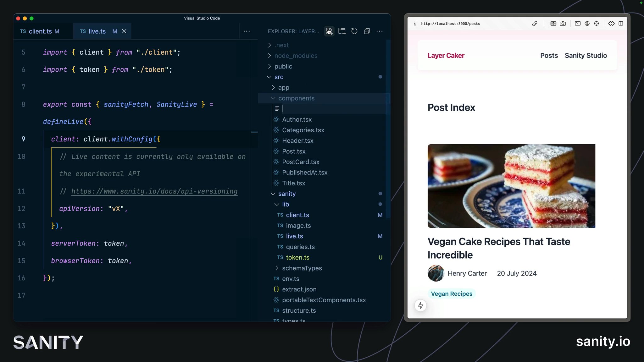The image size is (644, 362).
Task: Toggle the browser split view panel icon
Action: pyautogui.click(x=621, y=24)
